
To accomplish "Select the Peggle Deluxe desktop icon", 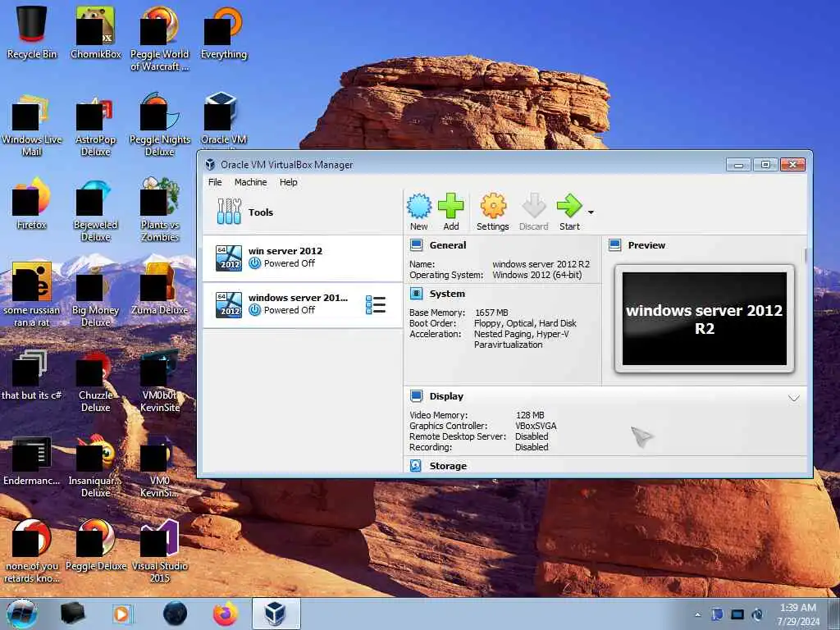I will pyautogui.click(x=96, y=546).
